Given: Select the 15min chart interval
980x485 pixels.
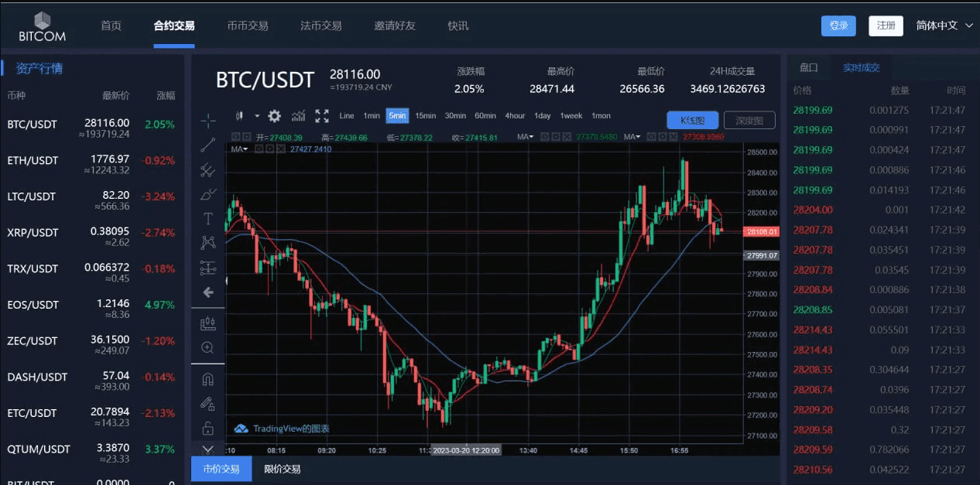Looking at the screenshot, I should 425,116.
